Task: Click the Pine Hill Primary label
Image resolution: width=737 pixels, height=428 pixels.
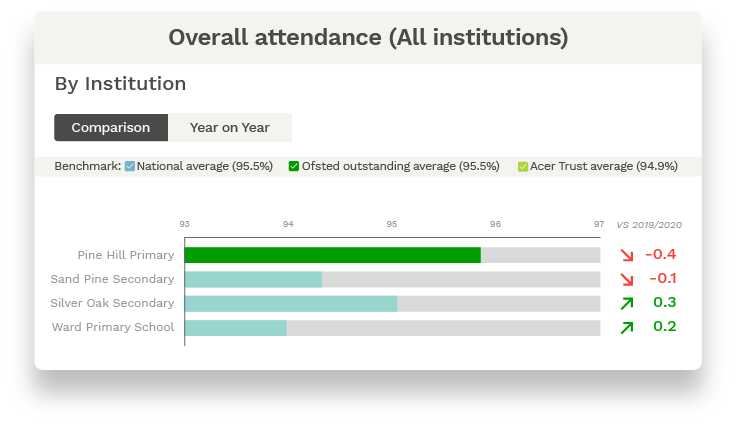Action: (x=126, y=255)
